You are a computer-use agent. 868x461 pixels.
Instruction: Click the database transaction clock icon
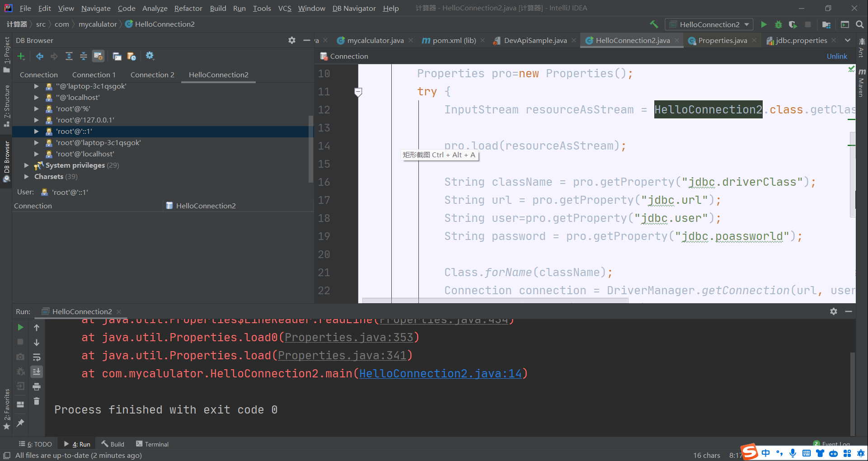coord(131,56)
